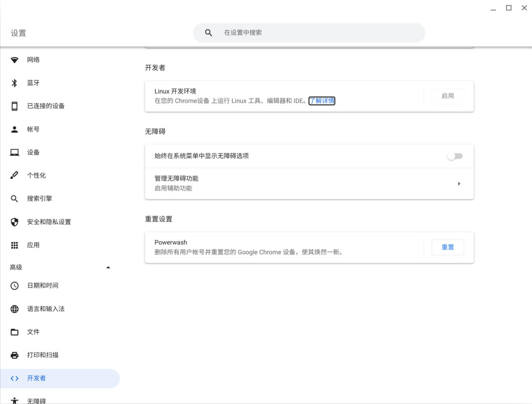Click the 重置 Powerwash button
532x404 pixels.
[447, 247]
